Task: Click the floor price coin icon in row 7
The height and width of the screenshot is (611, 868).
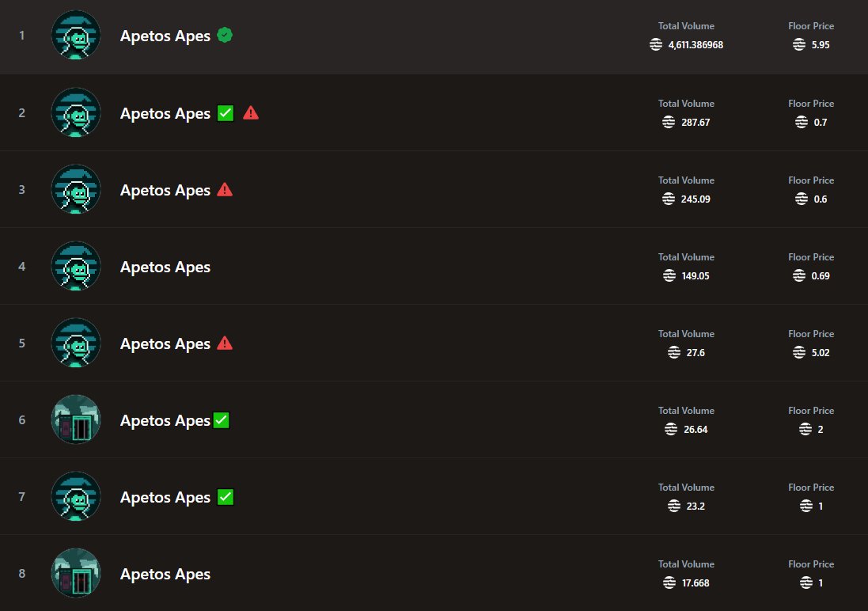Action: (806, 507)
